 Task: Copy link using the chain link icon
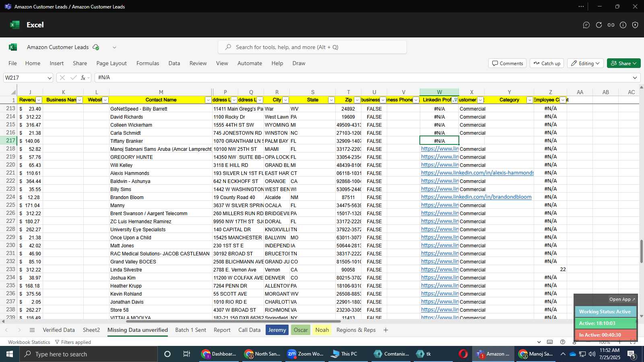pos(611,25)
